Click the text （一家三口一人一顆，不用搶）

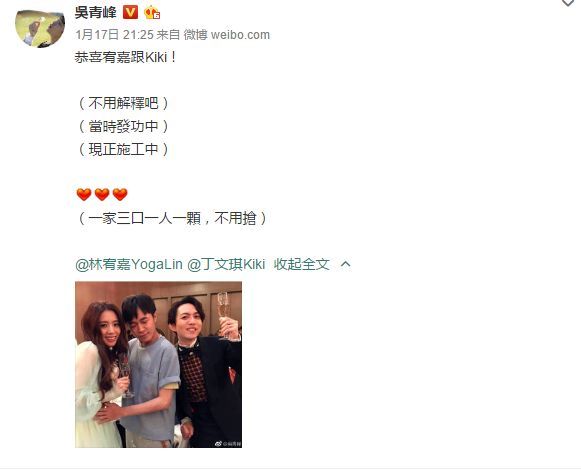(x=172, y=219)
